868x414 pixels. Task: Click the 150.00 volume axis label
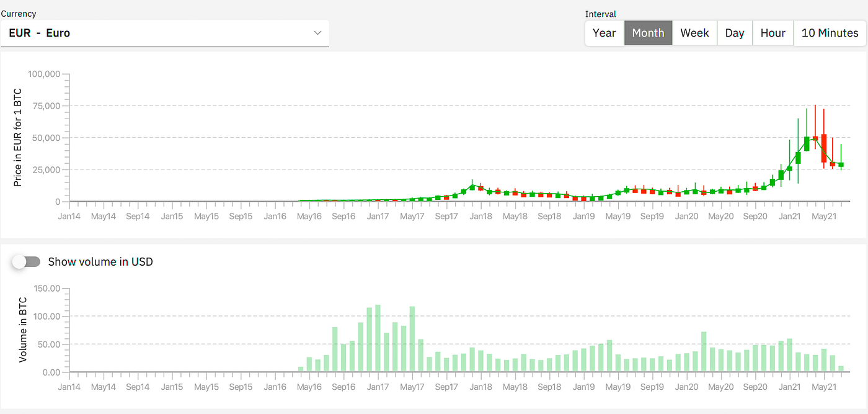47,289
